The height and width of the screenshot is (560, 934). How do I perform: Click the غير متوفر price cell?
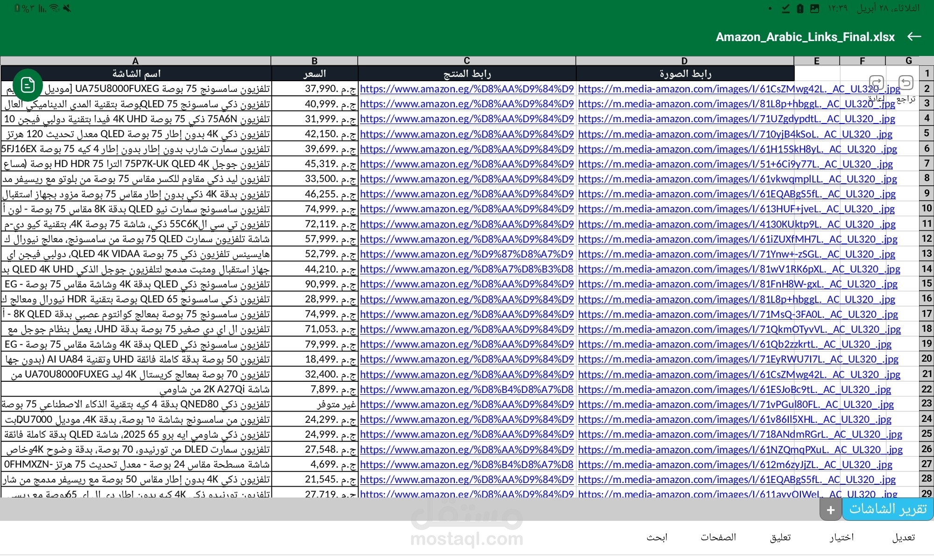coord(315,404)
